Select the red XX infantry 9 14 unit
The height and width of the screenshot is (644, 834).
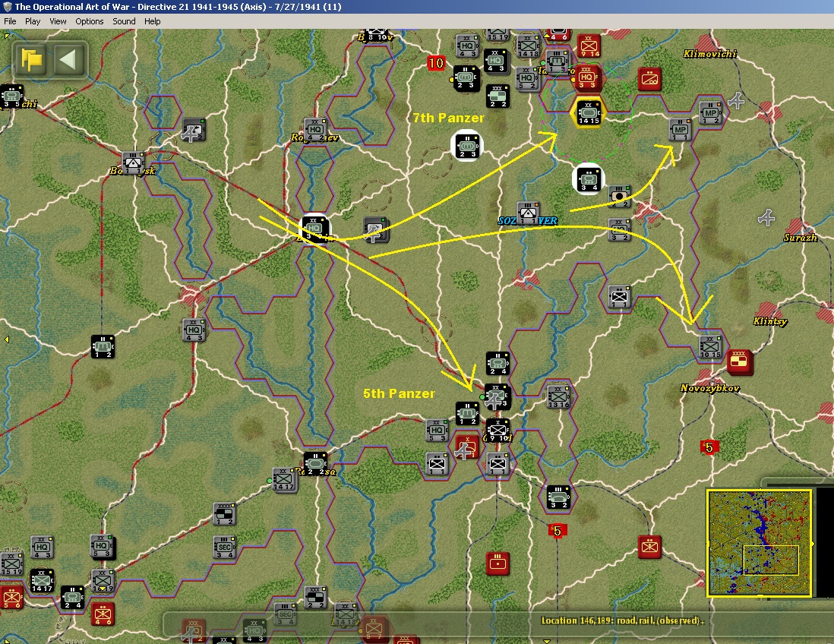589,46
